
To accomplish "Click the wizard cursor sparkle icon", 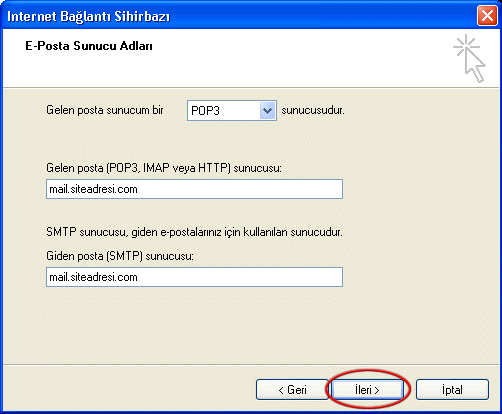I will point(469,58).
